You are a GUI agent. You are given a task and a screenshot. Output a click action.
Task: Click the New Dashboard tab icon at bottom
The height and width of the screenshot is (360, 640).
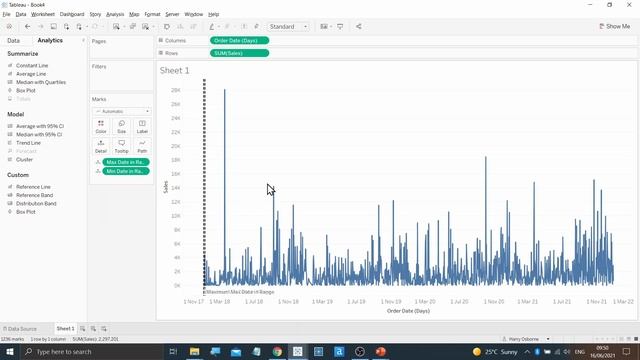pyautogui.click(x=93, y=329)
